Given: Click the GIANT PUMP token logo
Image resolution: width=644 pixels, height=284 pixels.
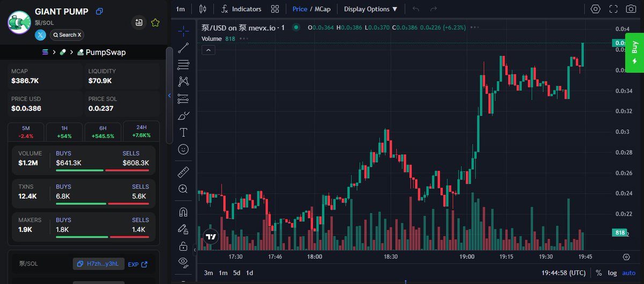Looking at the screenshot, I should [19, 22].
